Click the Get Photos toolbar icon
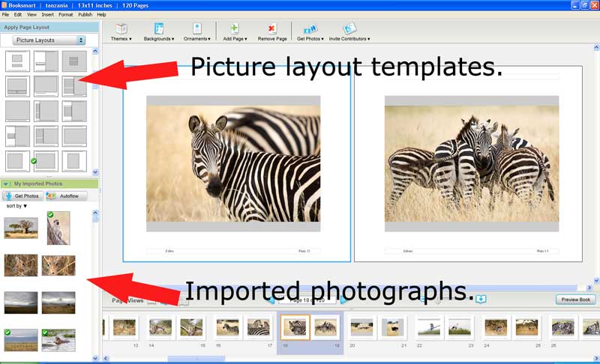This screenshot has width=600, height=364. [310, 29]
